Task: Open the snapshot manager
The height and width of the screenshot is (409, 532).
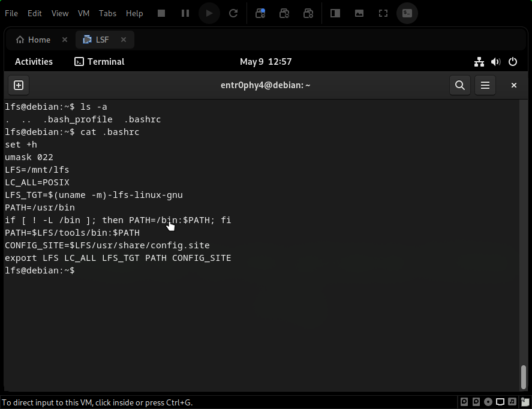Action: coord(308,13)
